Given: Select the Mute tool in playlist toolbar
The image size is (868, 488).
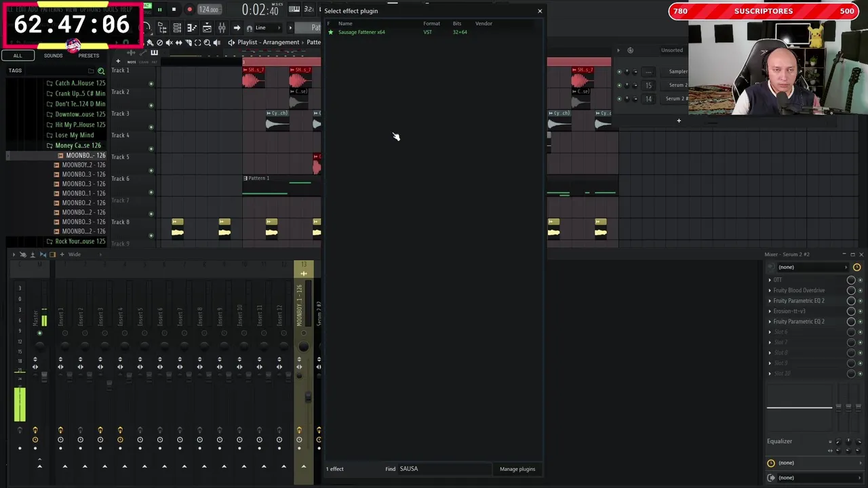Looking at the screenshot, I should [170, 42].
